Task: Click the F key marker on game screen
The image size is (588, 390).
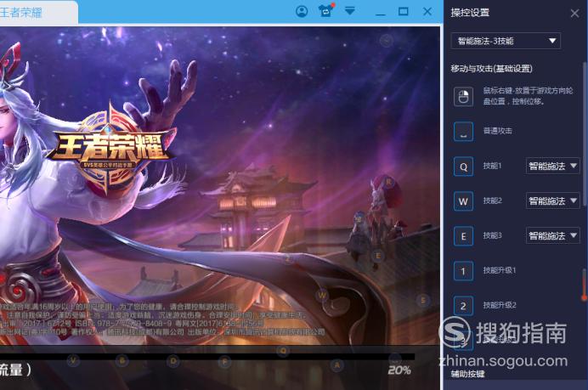Action: coord(224,361)
